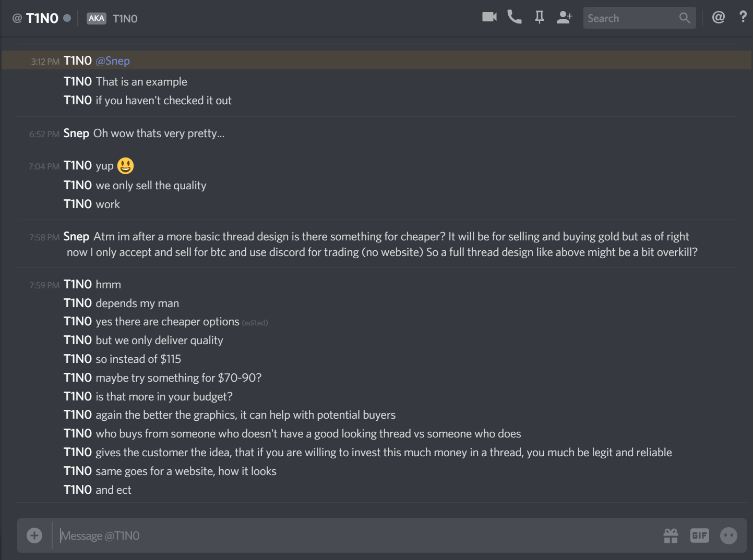Click the Message @T1NO text box
Viewport: 753px width, 560px height.
click(355, 535)
